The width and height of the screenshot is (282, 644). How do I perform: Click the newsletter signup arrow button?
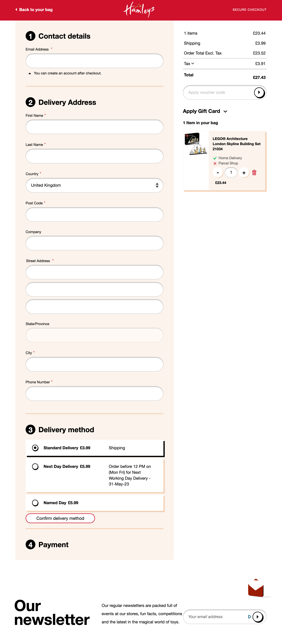coord(258,617)
